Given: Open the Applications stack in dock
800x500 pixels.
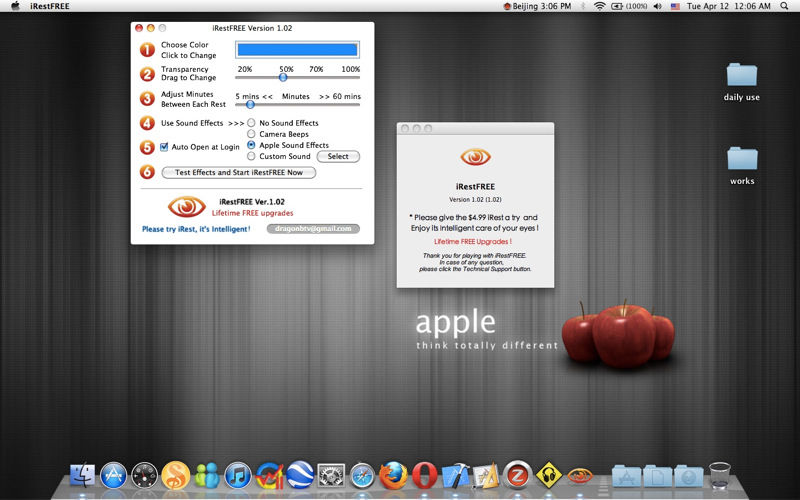Looking at the screenshot, I should (626, 476).
